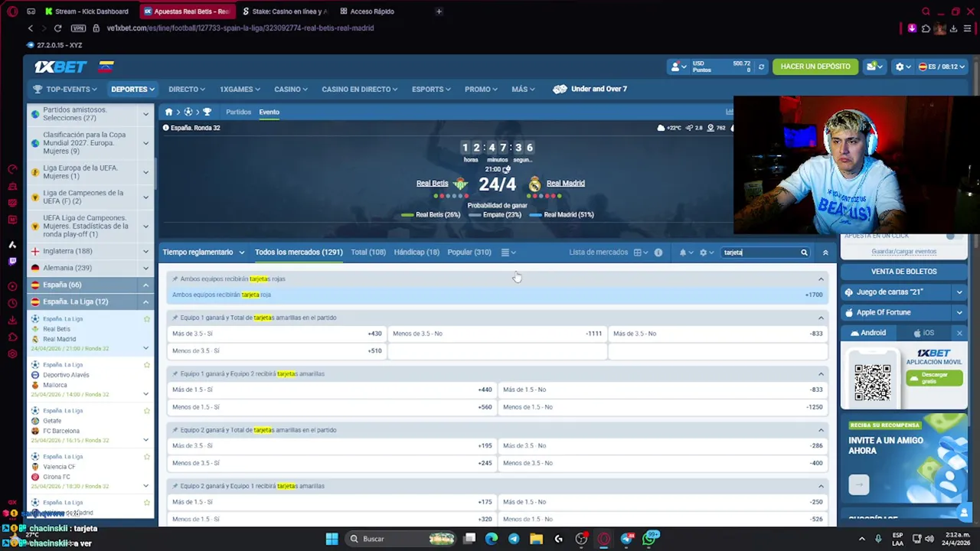Favorite the Deportivo Alavés Mallorca match
This screenshot has width=980, height=551.
(x=147, y=365)
